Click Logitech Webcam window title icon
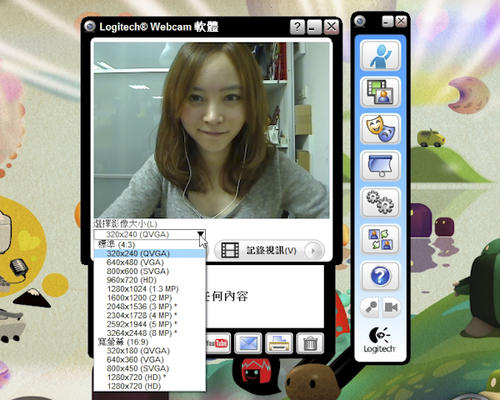The image size is (500, 400). pos(89,26)
